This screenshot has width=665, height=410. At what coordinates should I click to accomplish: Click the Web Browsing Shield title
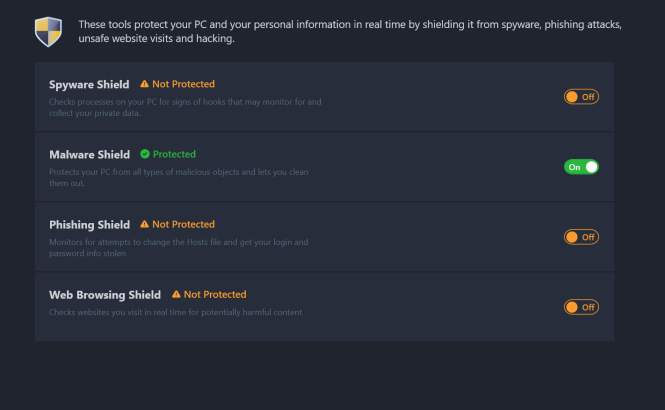point(105,295)
